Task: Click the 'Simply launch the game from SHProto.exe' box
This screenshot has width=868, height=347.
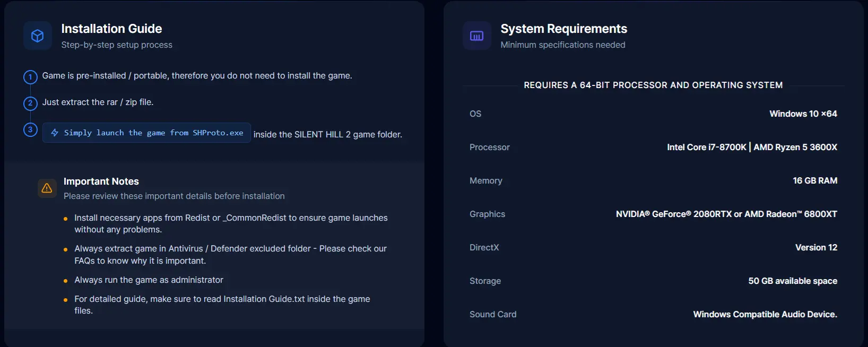Action: [146, 133]
